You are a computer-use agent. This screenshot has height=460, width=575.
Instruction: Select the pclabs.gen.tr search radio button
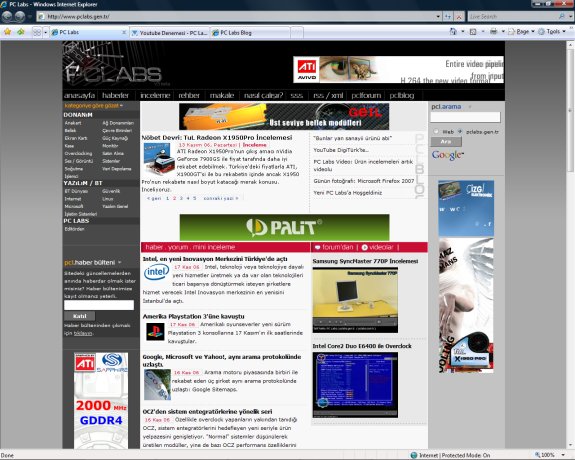coord(460,131)
